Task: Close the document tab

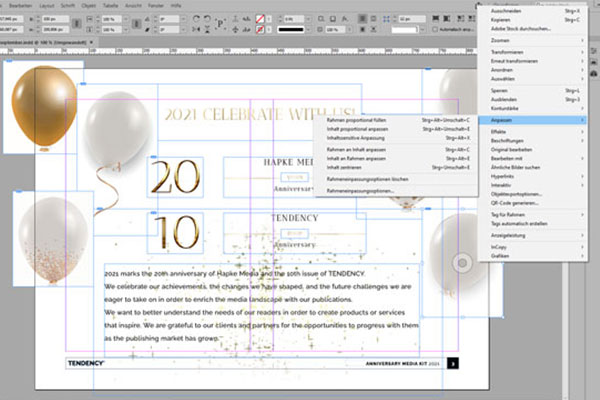Action: [x=91, y=42]
